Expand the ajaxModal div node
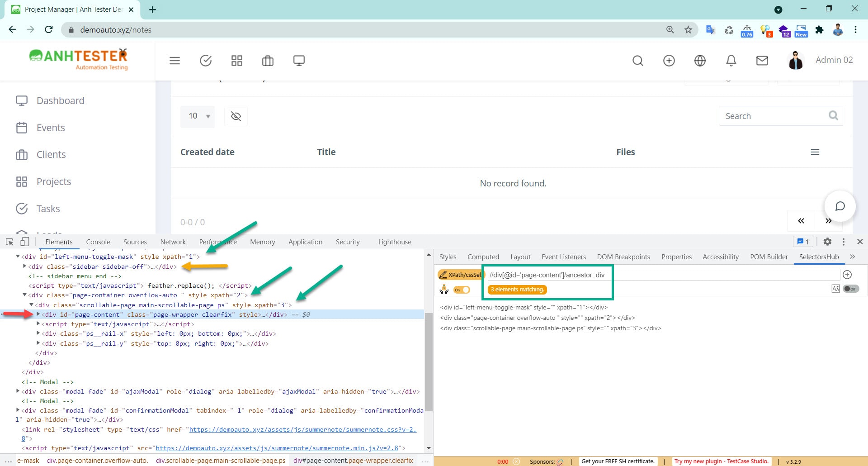The width and height of the screenshot is (868, 466). click(18, 391)
